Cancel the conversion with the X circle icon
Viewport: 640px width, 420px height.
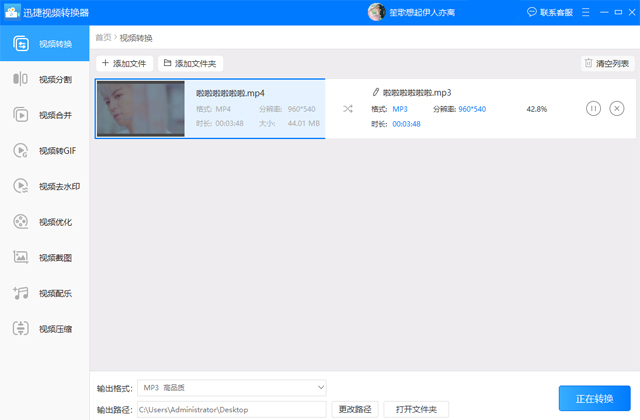click(616, 109)
